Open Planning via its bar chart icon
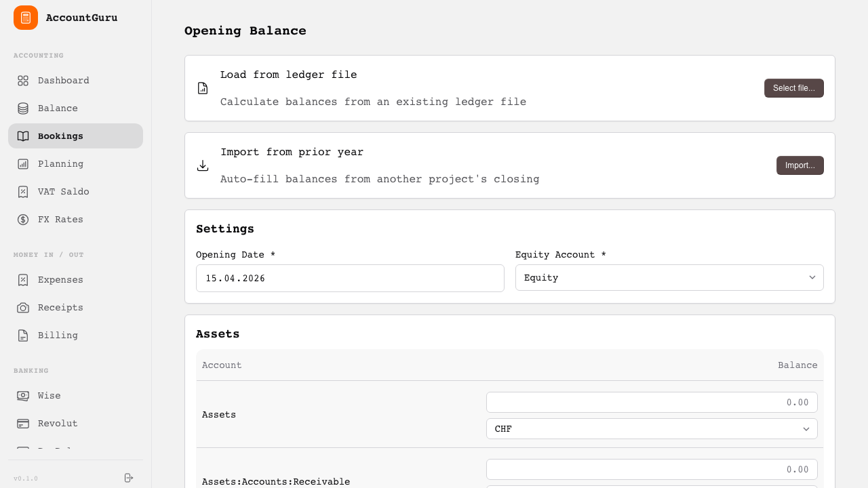 22,163
